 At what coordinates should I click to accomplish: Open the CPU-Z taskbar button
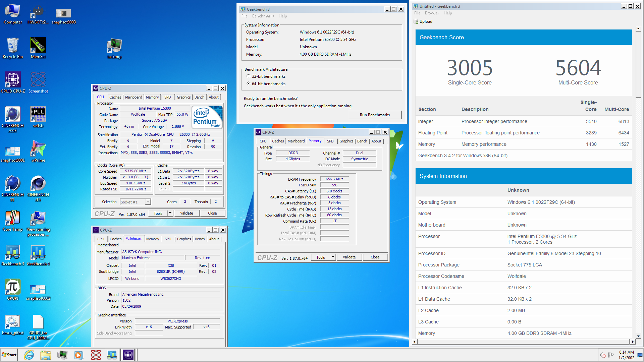click(128, 355)
